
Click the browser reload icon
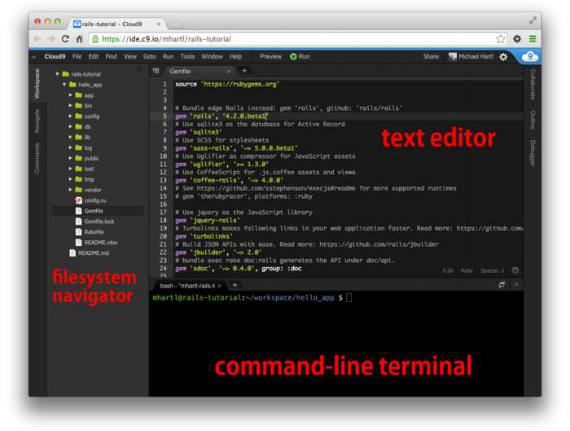(65, 39)
